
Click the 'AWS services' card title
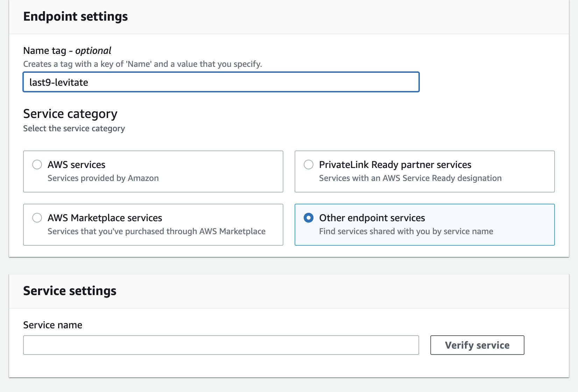point(76,164)
